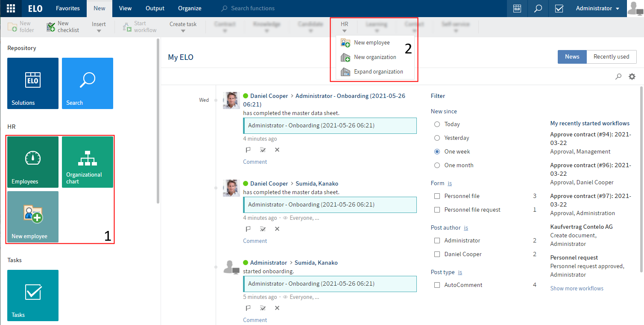Check the AutoComment post type filter
Image resolution: width=644 pixels, height=325 pixels.
[437, 285]
